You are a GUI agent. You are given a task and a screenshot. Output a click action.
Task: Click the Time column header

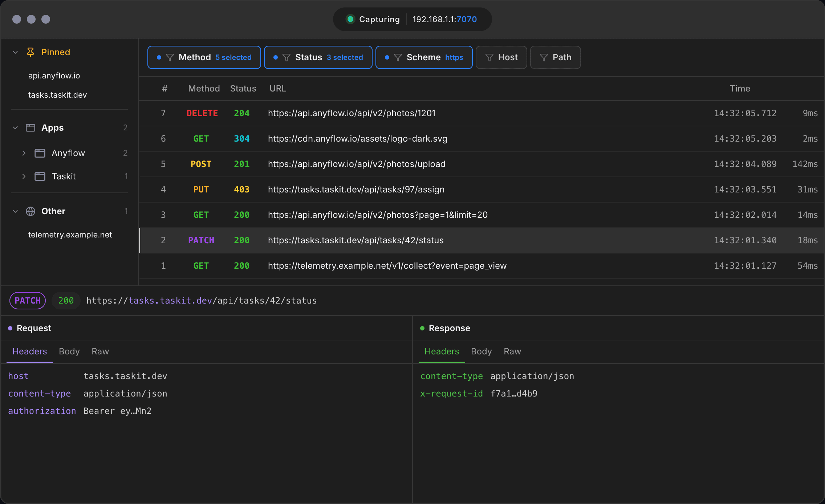(740, 89)
